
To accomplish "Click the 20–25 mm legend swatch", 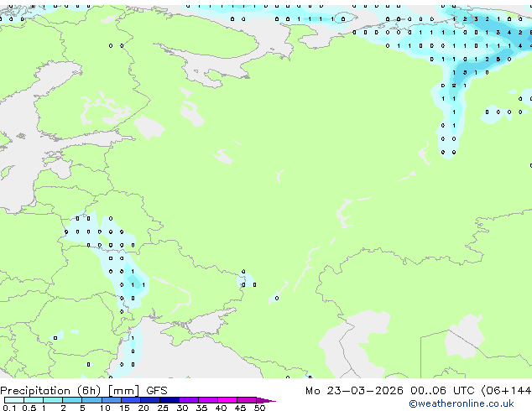I will [149, 400].
